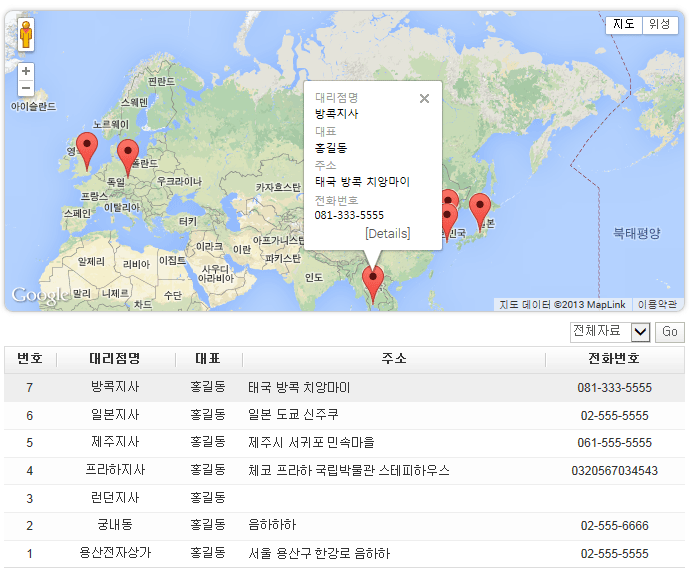Click the red marker over Germany

(127, 155)
